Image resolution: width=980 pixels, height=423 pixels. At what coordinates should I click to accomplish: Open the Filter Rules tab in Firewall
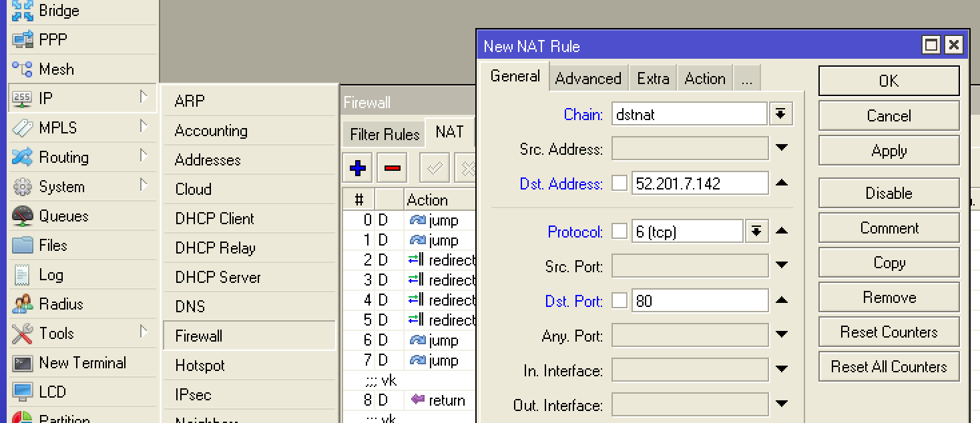click(x=385, y=135)
